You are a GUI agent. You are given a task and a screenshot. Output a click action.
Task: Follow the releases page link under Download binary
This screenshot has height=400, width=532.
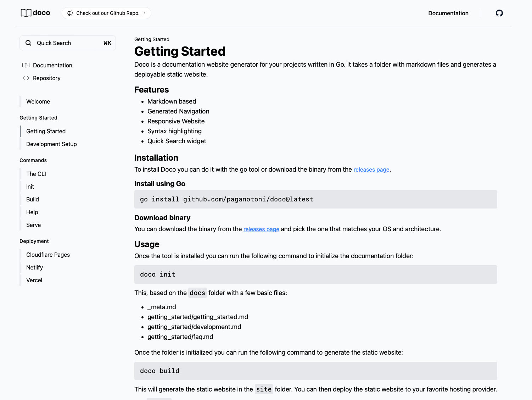[x=261, y=229]
